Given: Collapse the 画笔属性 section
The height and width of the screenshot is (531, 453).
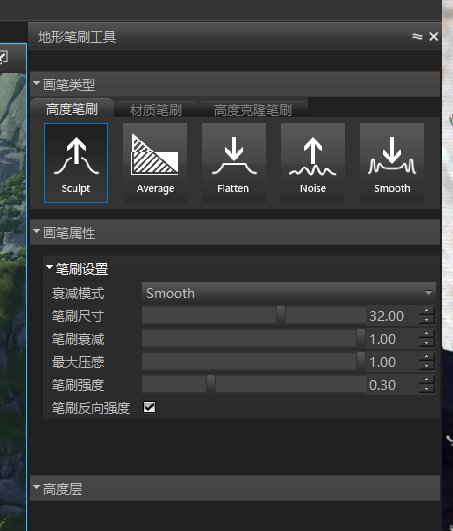Looking at the screenshot, I should [x=37, y=231].
